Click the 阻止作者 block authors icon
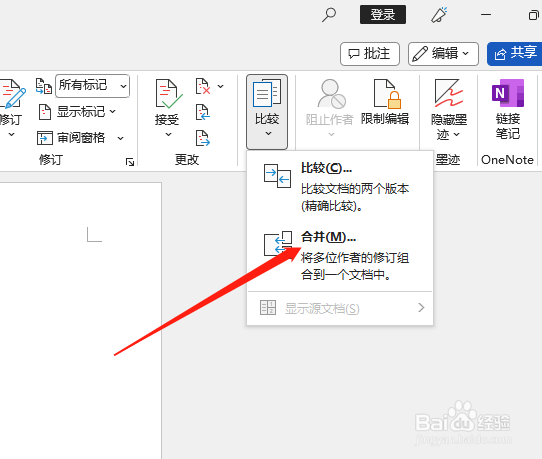 click(x=331, y=93)
